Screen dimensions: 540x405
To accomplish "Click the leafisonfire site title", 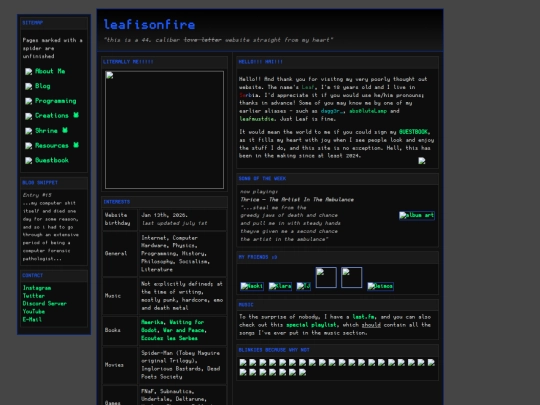I will pyautogui.click(x=149, y=25).
